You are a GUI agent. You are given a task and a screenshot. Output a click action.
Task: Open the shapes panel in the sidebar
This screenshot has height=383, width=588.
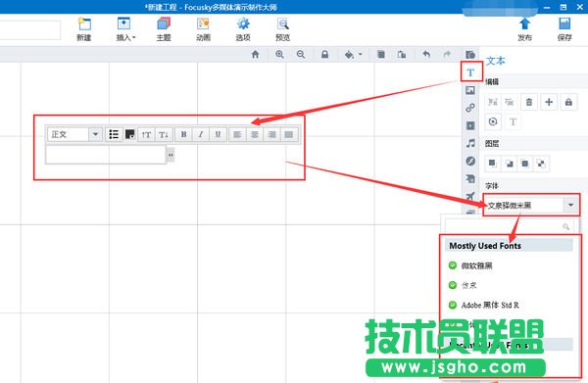(x=470, y=55)
